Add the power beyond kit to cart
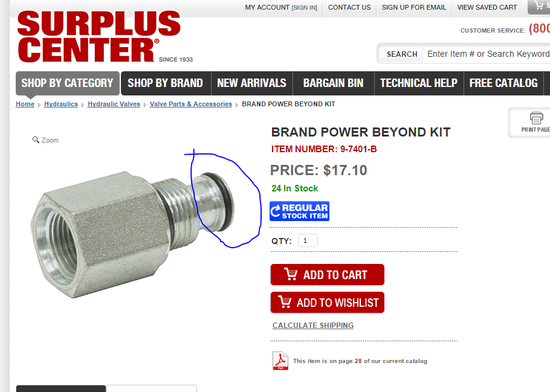Screen dimensions: 550x392 (x=327, y=275)
